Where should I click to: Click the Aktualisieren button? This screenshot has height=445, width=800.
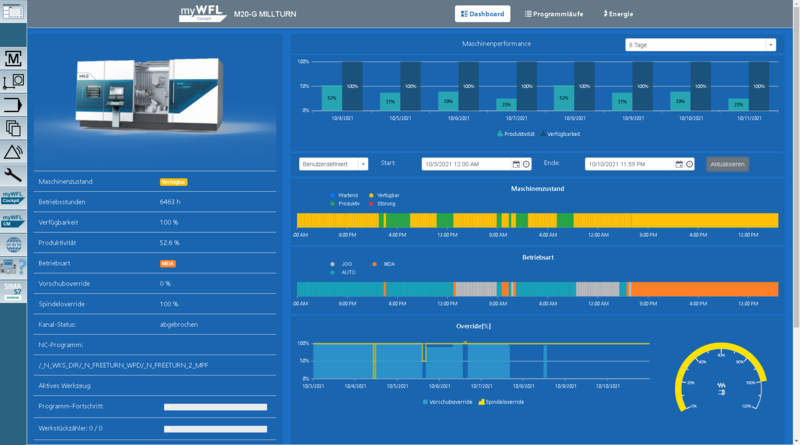click(727, 164)
